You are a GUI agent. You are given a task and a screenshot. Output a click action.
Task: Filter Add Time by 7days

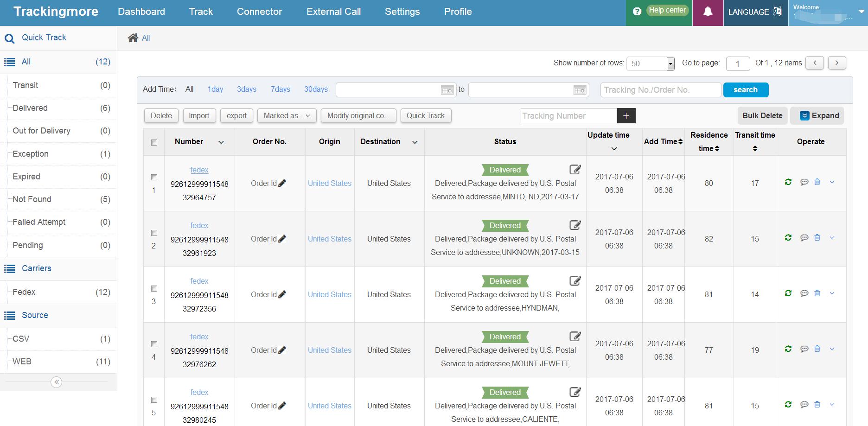[x=281, y=89]
